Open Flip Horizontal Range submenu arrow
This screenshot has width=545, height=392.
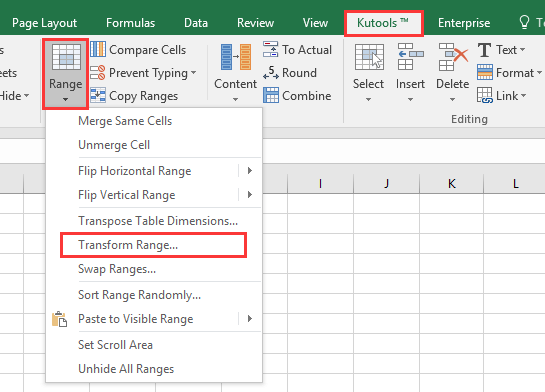[250, 171]
